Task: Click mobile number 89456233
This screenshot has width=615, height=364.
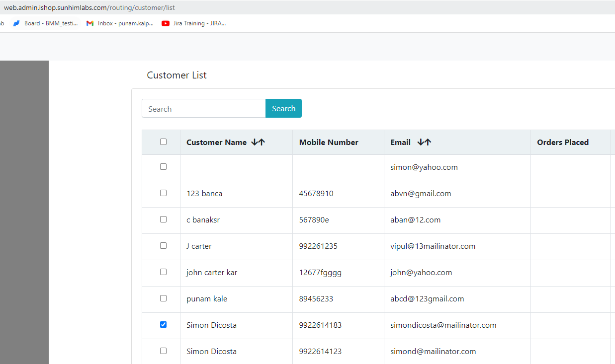Action: pyautogui.click(x=316, y=299)
